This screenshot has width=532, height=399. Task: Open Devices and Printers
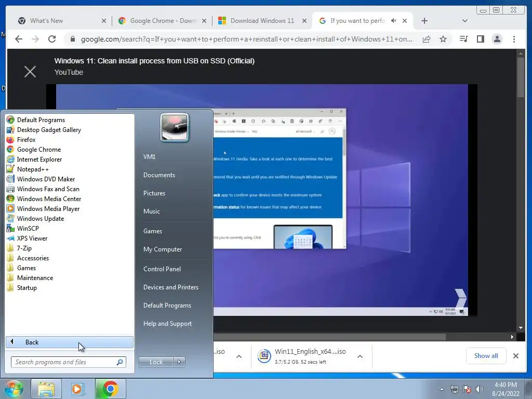click(170, 287)
